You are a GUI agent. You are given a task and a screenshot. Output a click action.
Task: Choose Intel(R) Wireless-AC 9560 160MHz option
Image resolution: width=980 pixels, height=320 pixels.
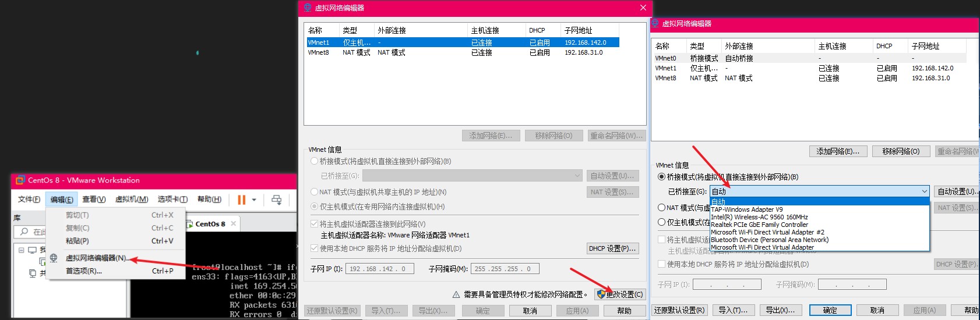[x=819, y=217]
